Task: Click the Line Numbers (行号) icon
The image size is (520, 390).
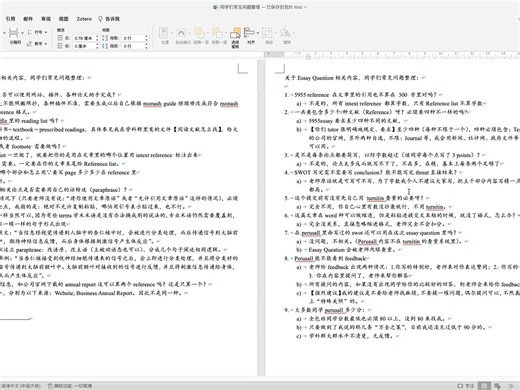Action: 30,32
